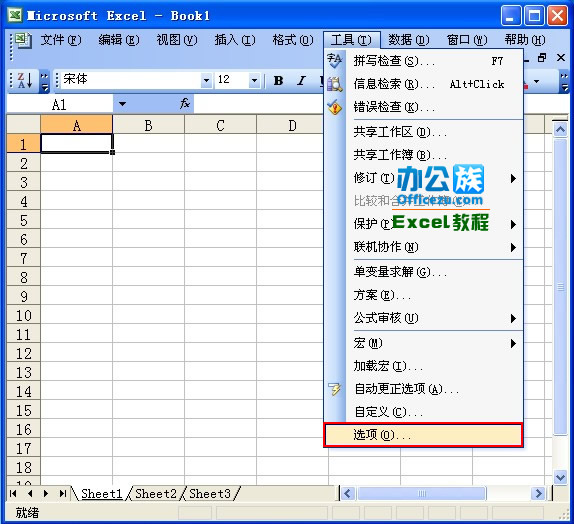Open the 视图(V) menu
574x524 pixels.
click(x=177, y=40)
